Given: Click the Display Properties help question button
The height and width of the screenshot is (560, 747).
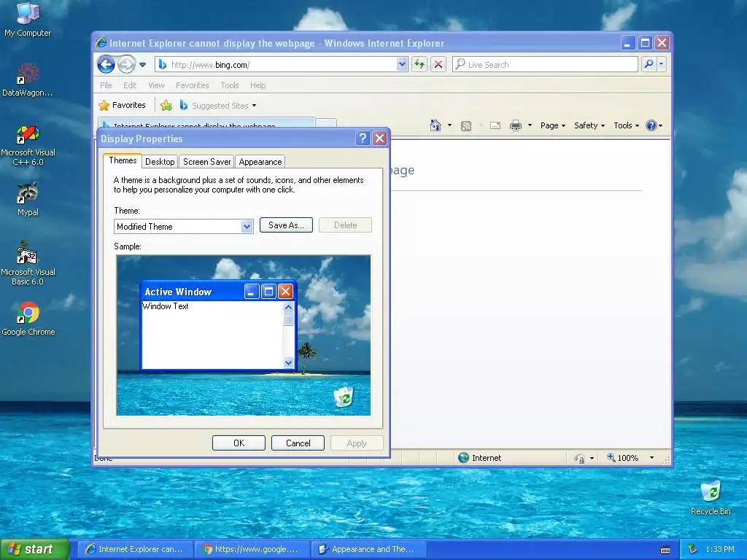Looking at the screenshot, I should point(363,139).
